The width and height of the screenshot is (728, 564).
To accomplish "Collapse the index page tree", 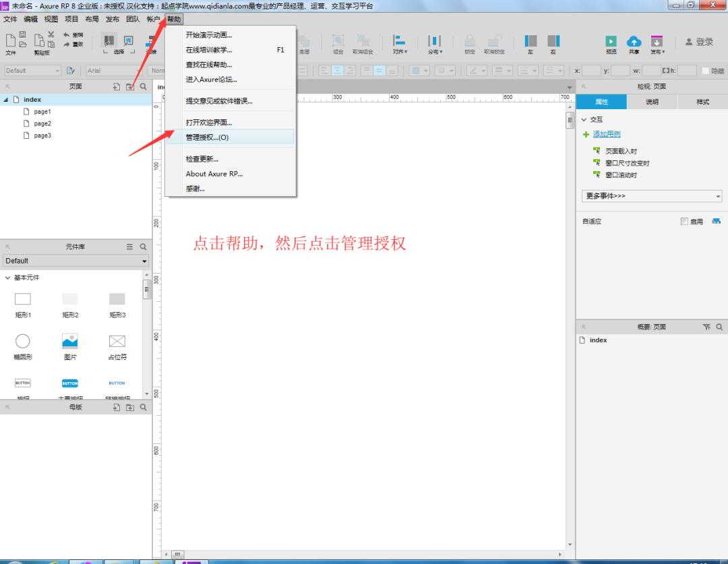I will (x=7, y=99).
